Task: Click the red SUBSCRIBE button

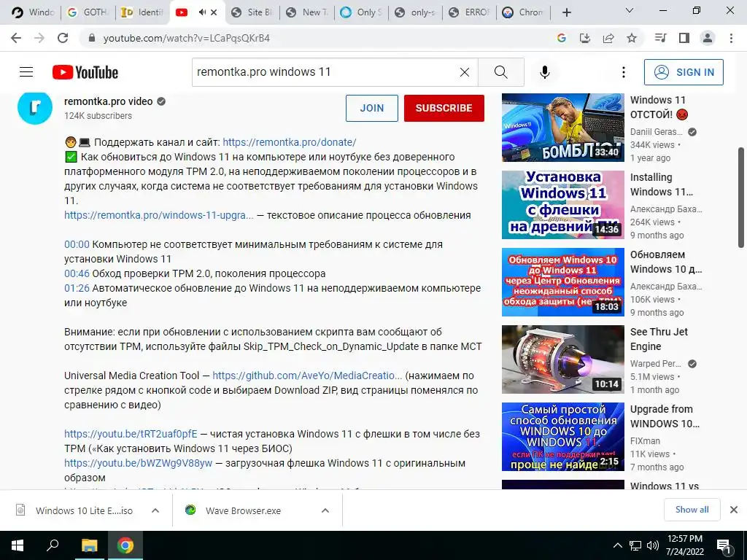Action: coord(444,108)
